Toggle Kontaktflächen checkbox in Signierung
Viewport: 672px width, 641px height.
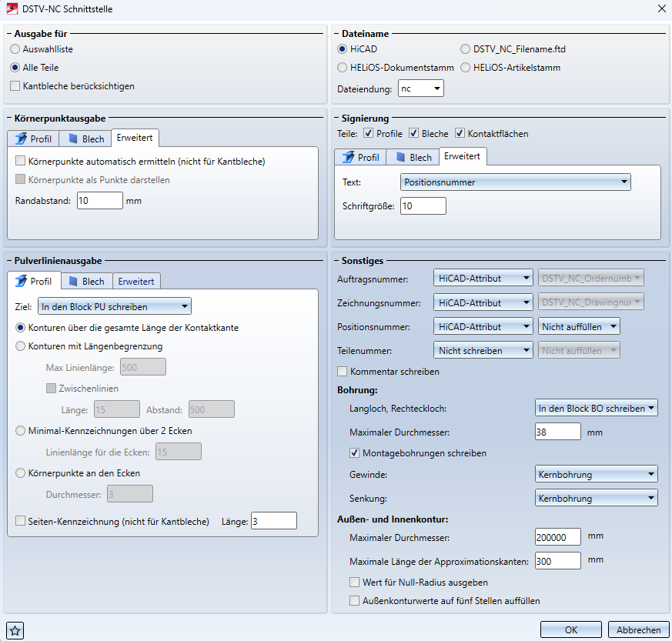(460, 133)
